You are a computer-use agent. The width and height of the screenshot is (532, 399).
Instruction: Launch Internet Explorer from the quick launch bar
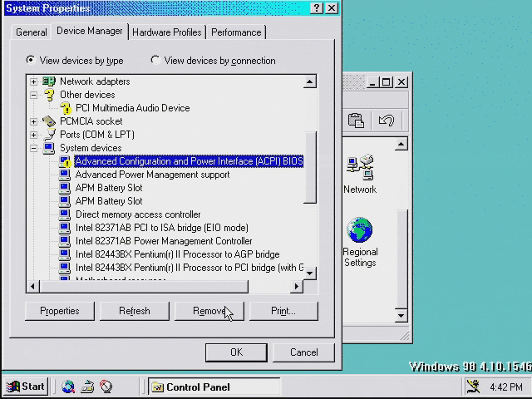68,387
